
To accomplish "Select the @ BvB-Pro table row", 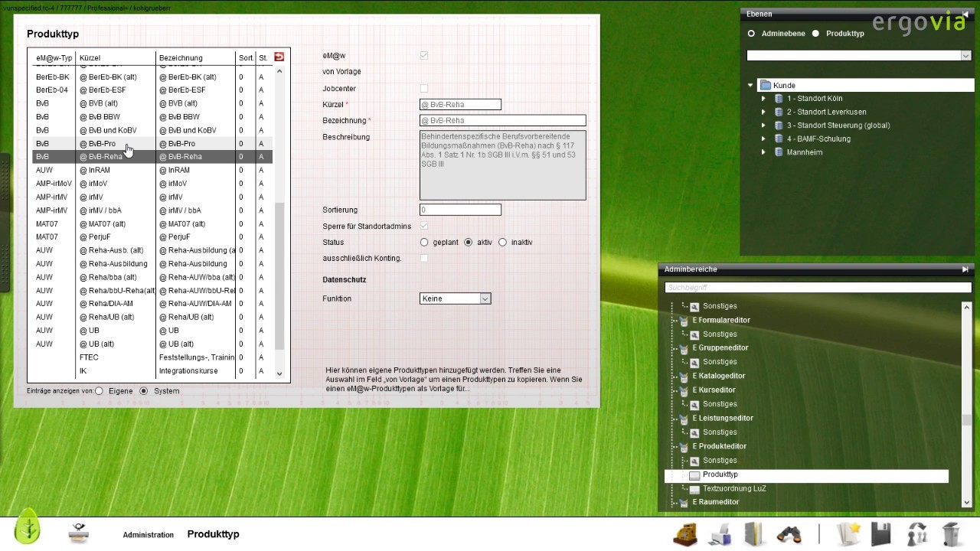I will (x=152, y=144).
